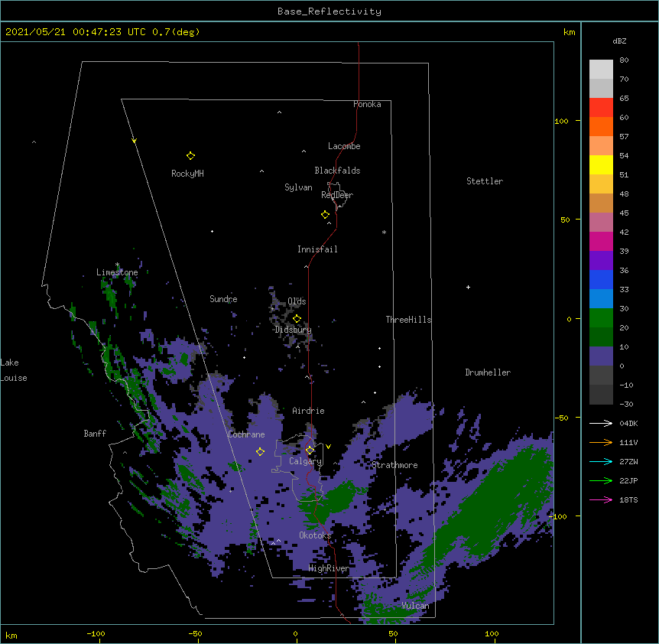Click the asterisk marker east of Innisfail
This screenshot has width=659, height=644.
click(384, 233)
